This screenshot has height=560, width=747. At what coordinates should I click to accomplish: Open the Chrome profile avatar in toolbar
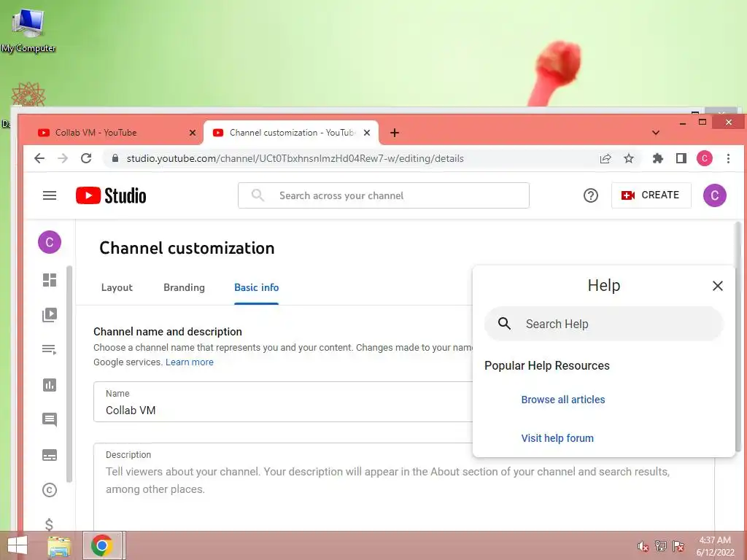[x=705, y=158]
